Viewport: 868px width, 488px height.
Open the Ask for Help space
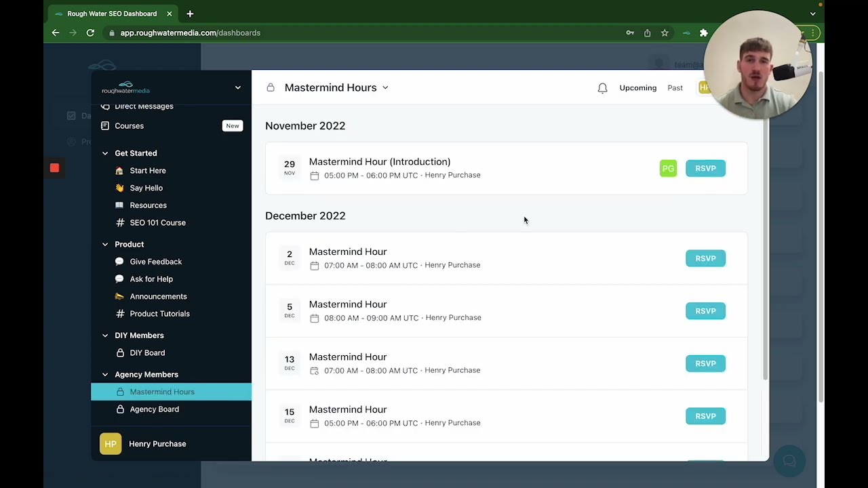click(x=151, y=279)
